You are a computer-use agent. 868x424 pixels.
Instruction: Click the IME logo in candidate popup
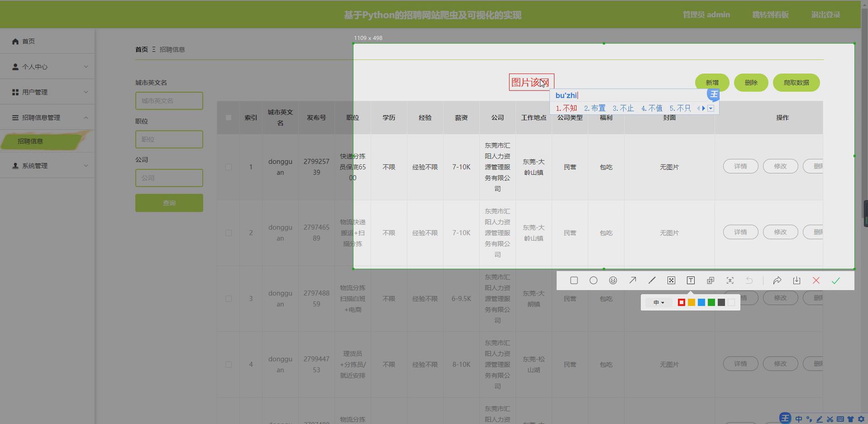pyautogui.click(x=714, y=94)
